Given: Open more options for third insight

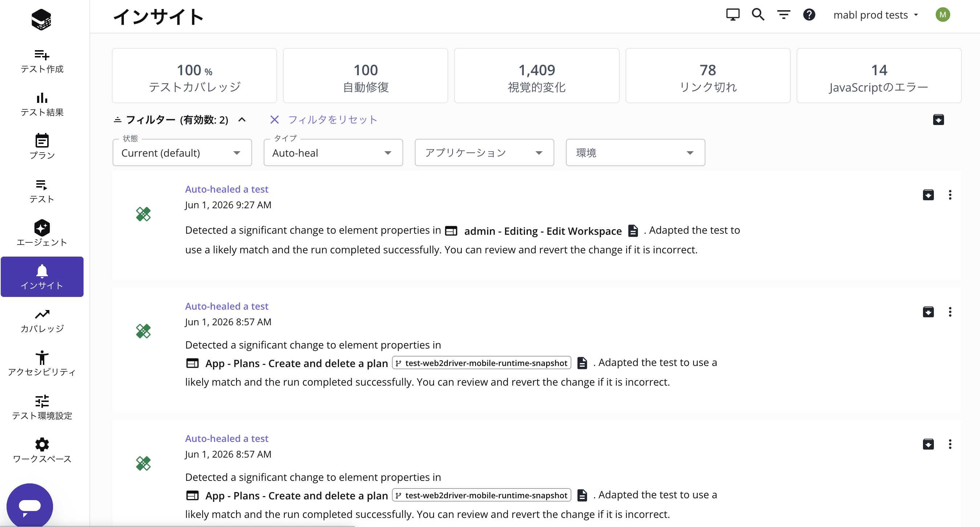Looking at the screenshot, I should click(950, 444).
